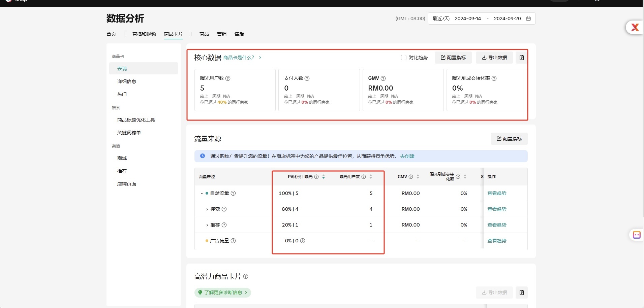Click help icon in 曝光到成交转化率 column header
Viewport: 644px width, 308px height.
(458, 177)
